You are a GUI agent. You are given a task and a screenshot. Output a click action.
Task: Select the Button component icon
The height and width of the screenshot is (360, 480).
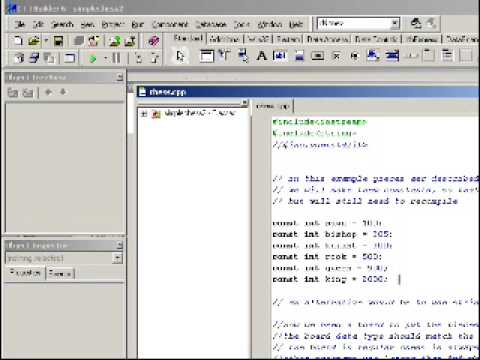tap(318, 56)
